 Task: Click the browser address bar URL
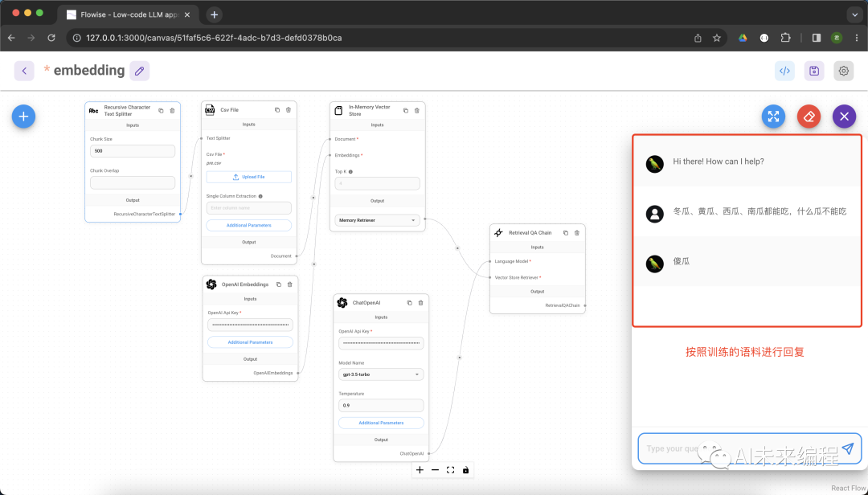(214, 38)
